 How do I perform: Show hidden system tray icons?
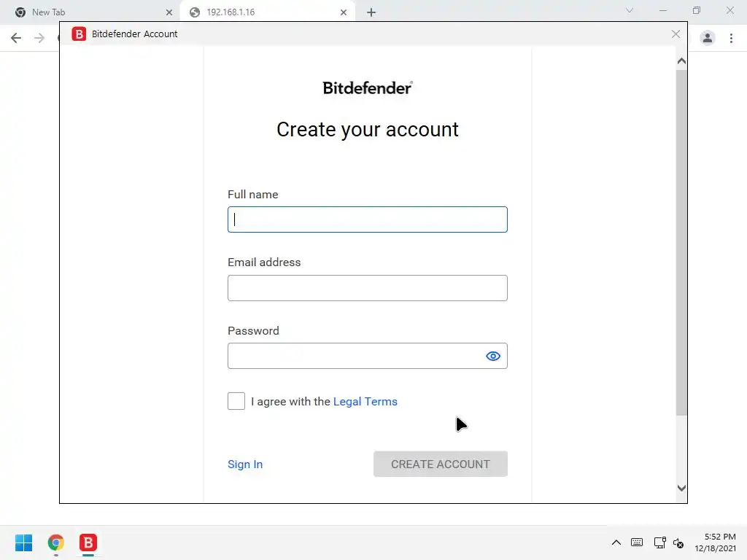pos(616,542)
